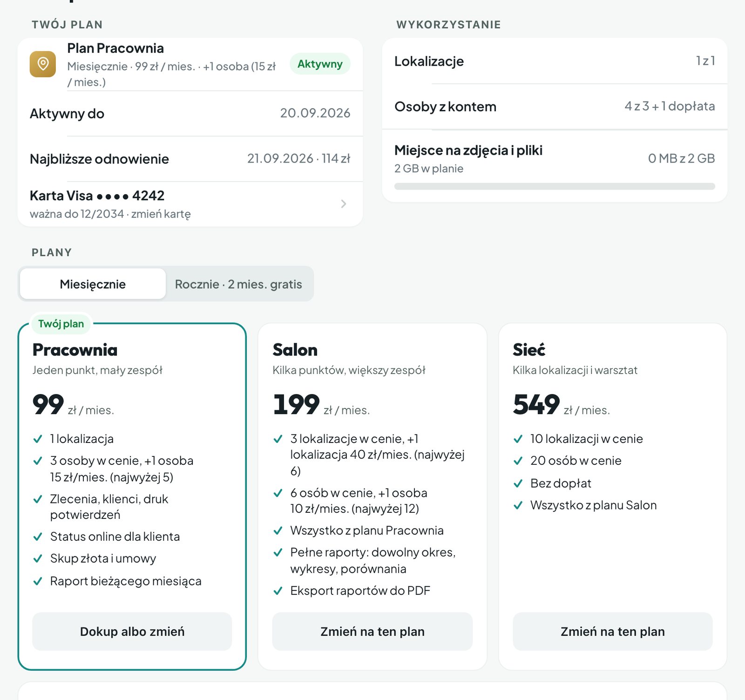Click the Lokalizacje usage value 1 z 1
Image resolution: width=745 pixels, height=700 pixels.
(705, 61)
